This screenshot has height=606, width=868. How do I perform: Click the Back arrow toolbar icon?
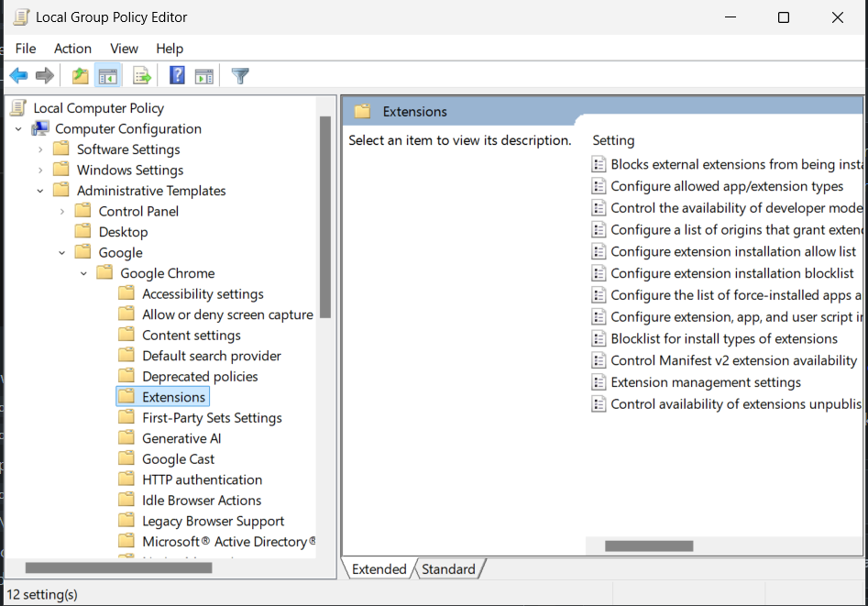click(18, 76)
